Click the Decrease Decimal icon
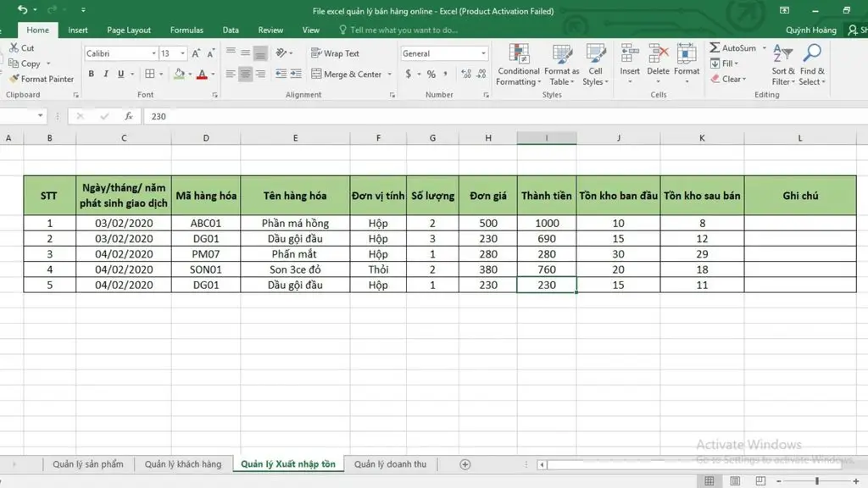 tap(481, 74)
